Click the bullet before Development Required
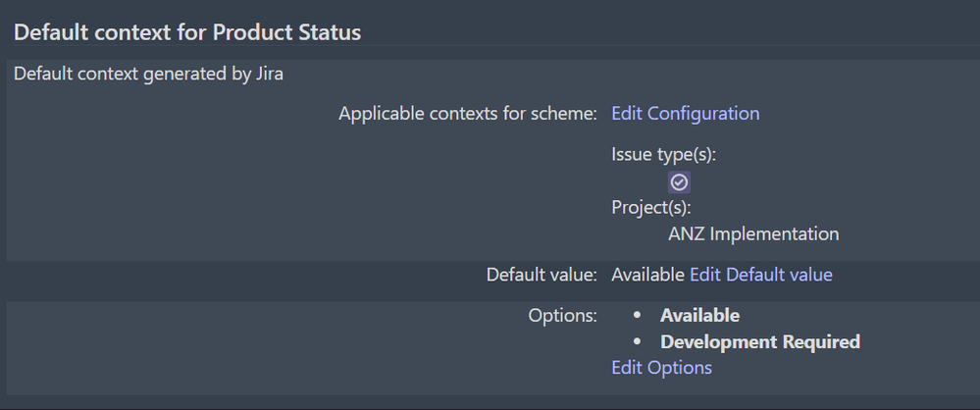 click(x=637, y=342)
